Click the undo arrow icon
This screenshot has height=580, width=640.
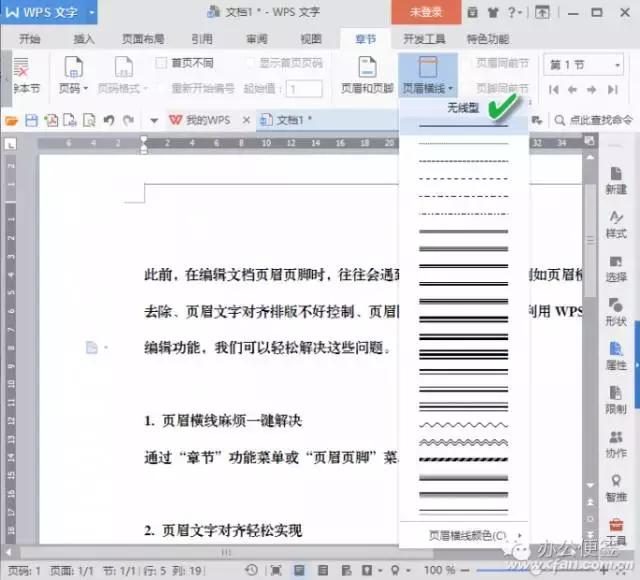(109, 120)
